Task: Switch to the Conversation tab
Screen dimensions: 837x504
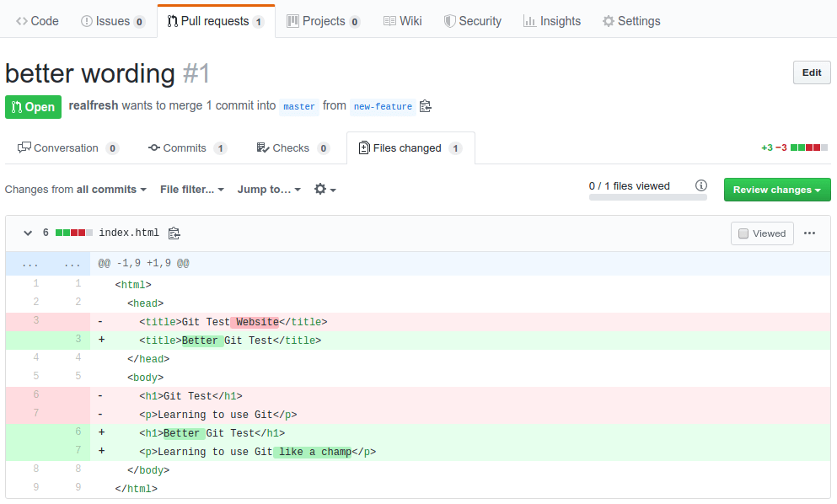Action: [67, 147]
